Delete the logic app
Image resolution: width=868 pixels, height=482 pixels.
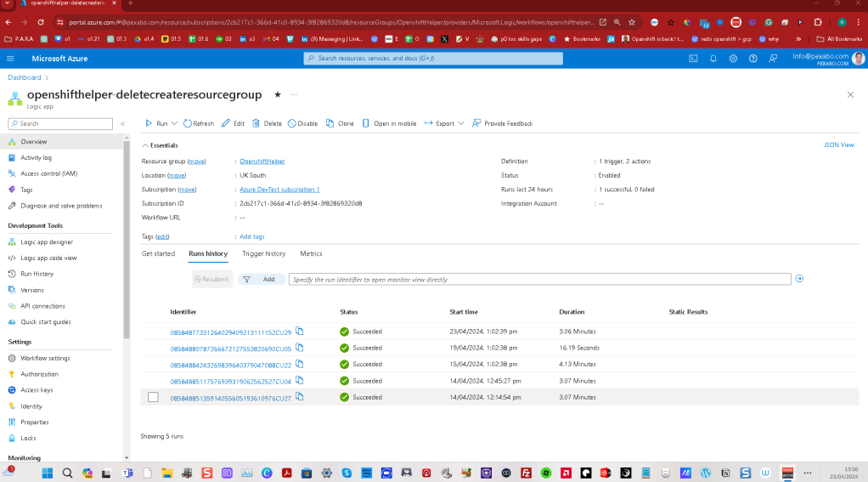(267, 123)
